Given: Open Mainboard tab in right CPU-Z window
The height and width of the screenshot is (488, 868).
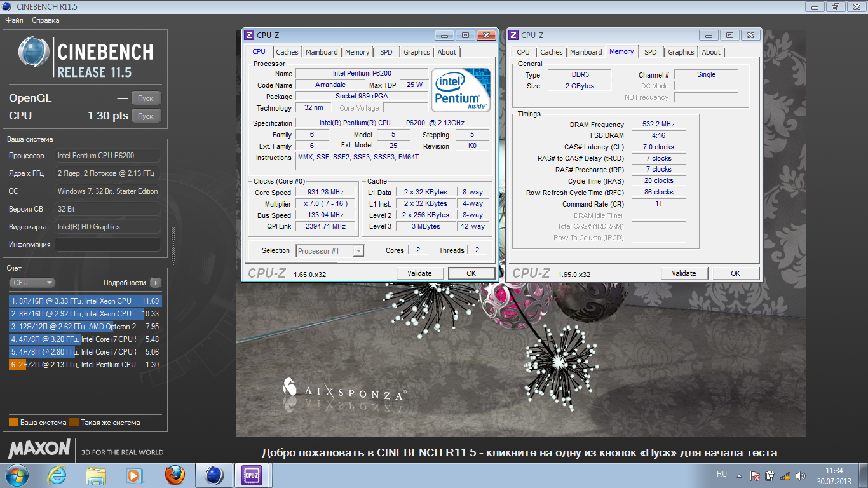Looking at the screenshot, I should [586, 53].
